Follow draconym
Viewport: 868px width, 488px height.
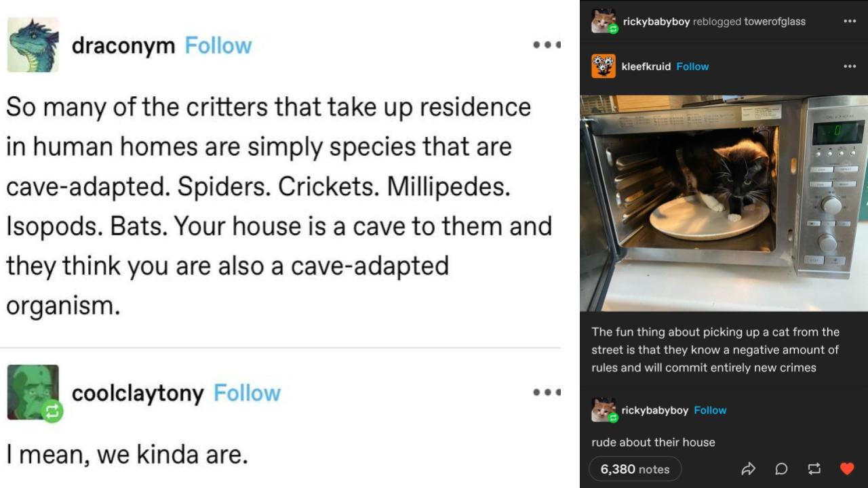(218, 45)
